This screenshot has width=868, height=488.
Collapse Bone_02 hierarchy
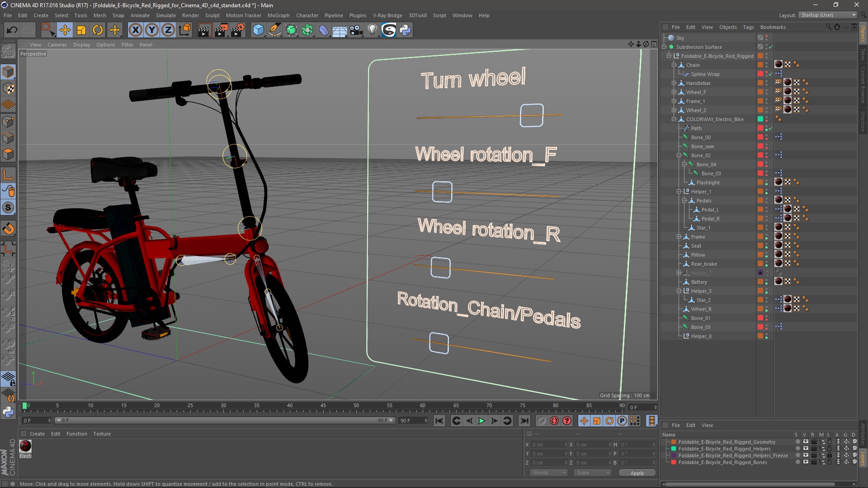pos(679,155)
